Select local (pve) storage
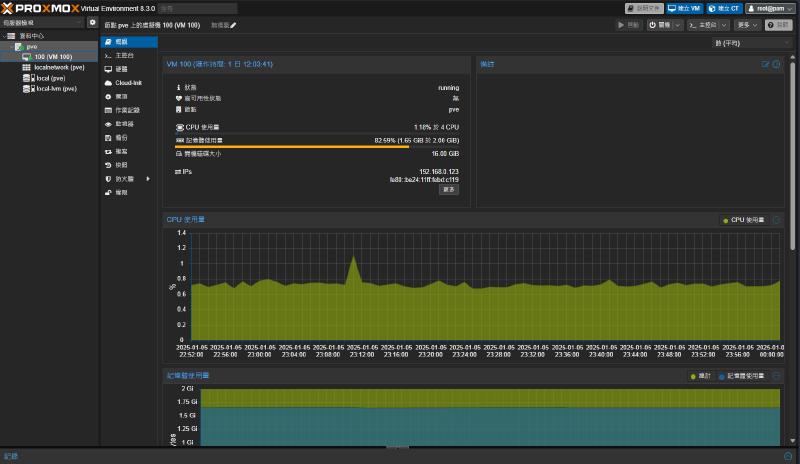This screenshot has height=464, width=800. tap(51, 78)
